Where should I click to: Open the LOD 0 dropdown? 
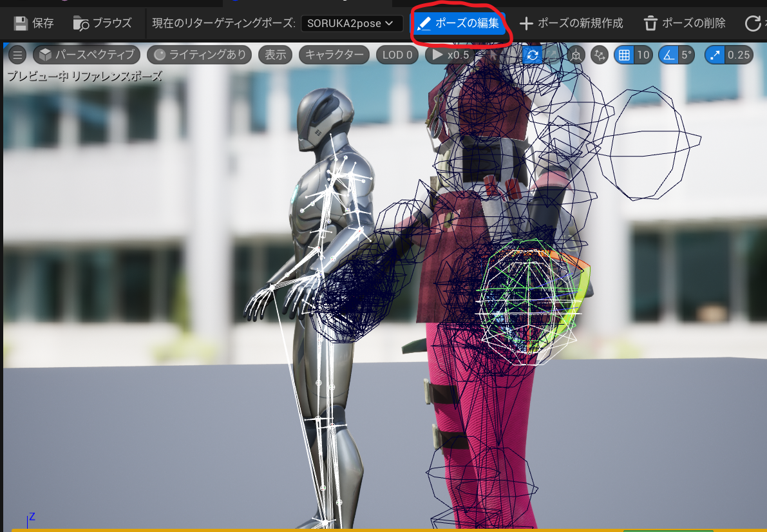[x=397, y=55]
